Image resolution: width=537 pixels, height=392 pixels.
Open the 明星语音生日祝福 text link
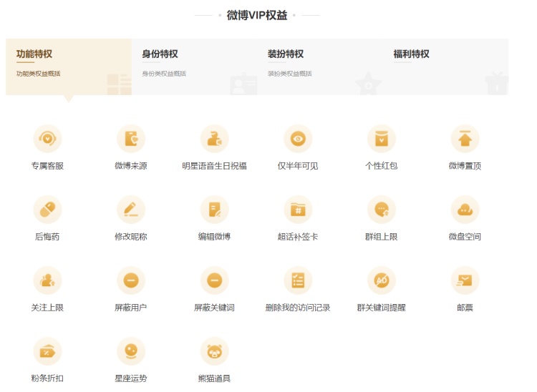[214, 166]
